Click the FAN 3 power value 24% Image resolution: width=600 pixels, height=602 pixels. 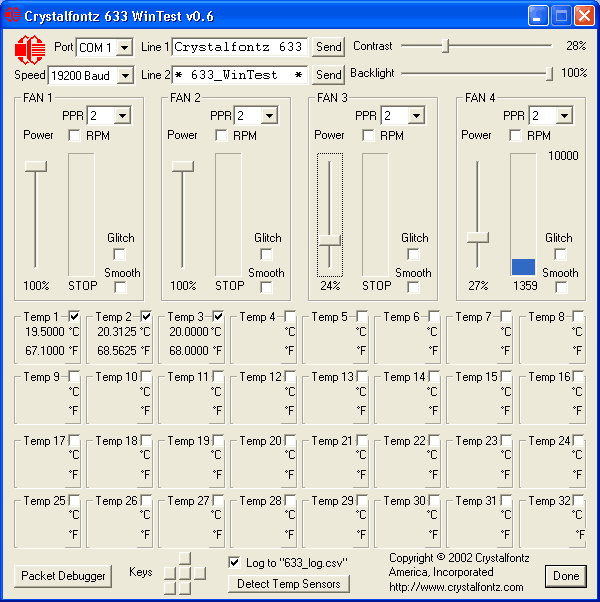330,286
